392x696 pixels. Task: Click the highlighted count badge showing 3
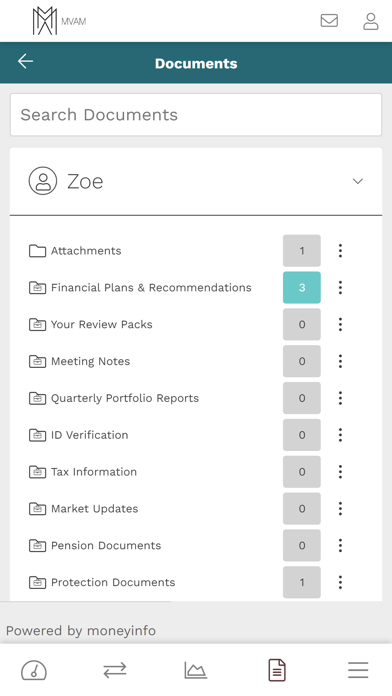[x=302, y=288]
